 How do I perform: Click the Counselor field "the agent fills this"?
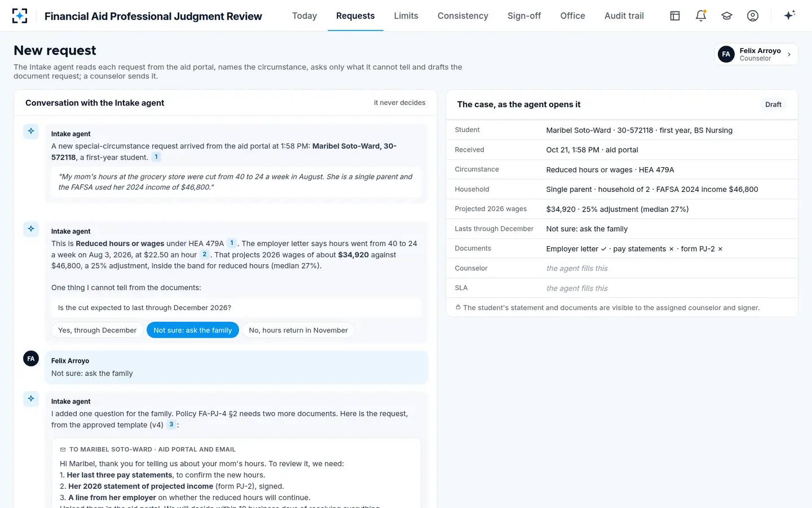577,269
